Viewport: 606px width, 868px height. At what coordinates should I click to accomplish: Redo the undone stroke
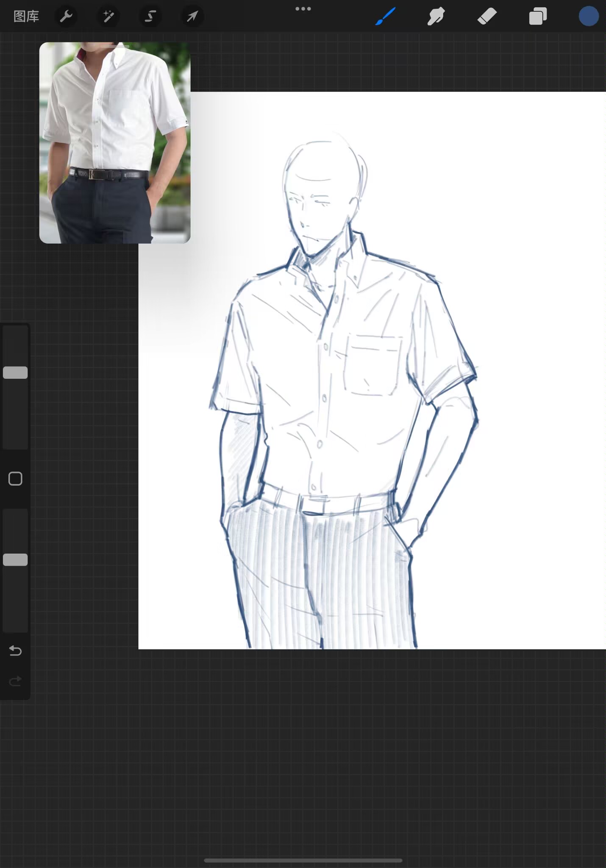click(15, 681)
